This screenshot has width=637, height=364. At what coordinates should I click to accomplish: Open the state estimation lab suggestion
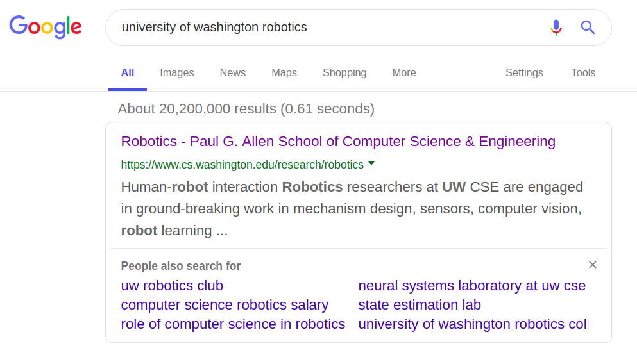[x=420, y=305]
